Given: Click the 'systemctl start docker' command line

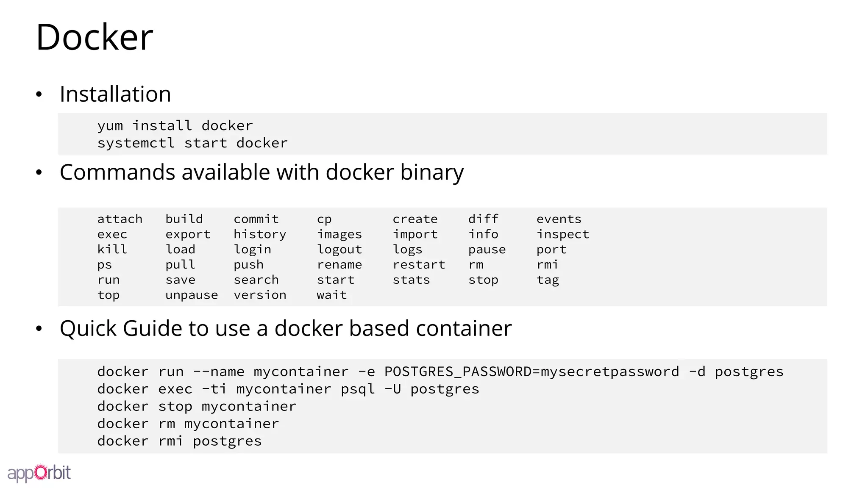Looking at the screenshot, I should (x=192, y=143).
